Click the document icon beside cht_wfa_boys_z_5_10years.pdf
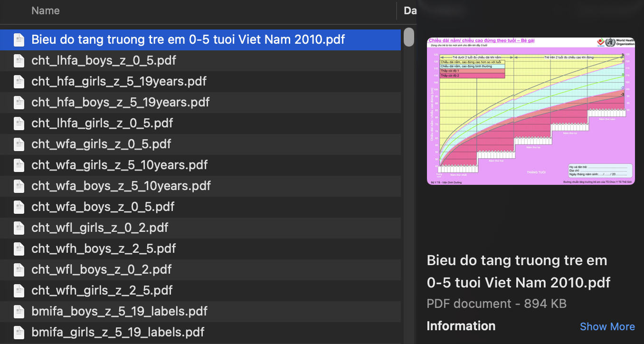 [x=19, y=186]
